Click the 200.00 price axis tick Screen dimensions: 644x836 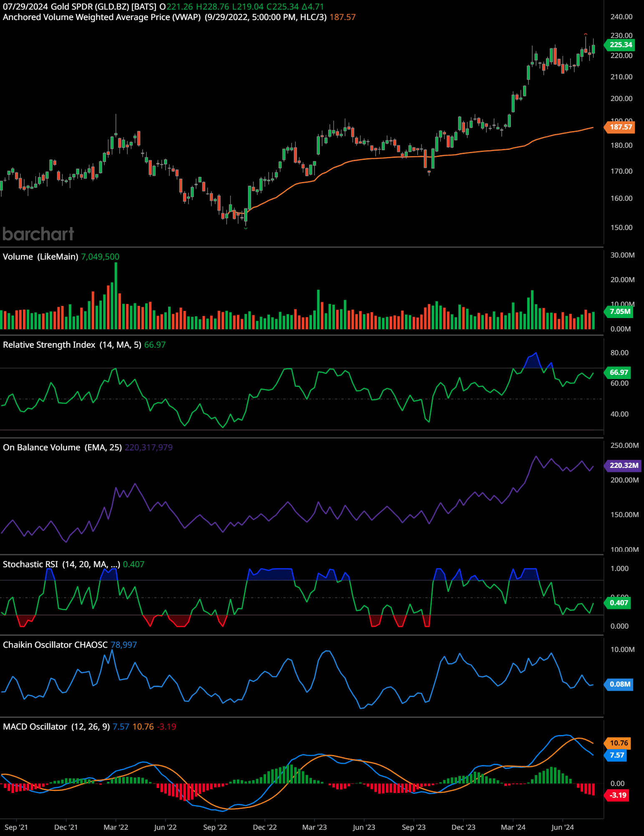coord(621,99)
